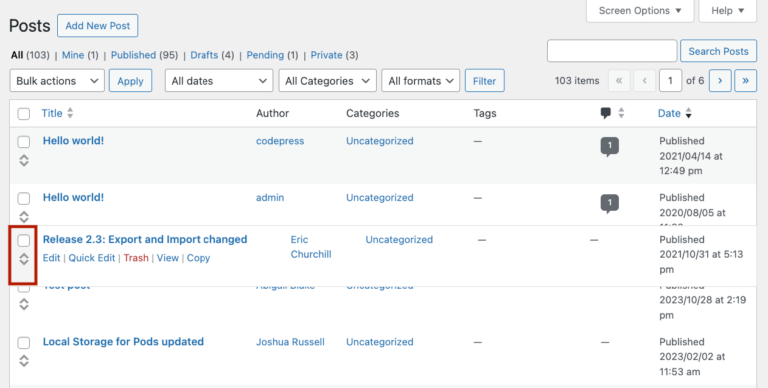The width and height of the screenshot is (768, 388).
Task: Filter posts by author Joshua Russell
Action: pyautogui.click(x=290, y=342)
